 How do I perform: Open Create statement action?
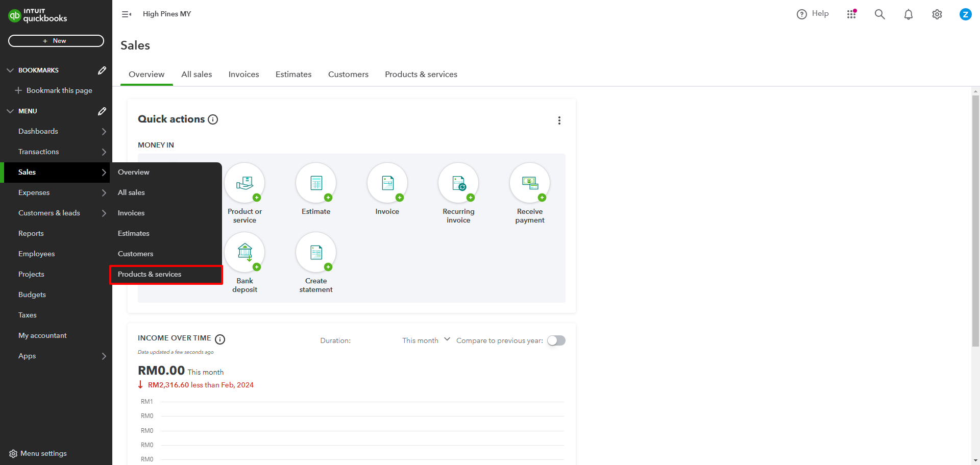tap(316, 262)
